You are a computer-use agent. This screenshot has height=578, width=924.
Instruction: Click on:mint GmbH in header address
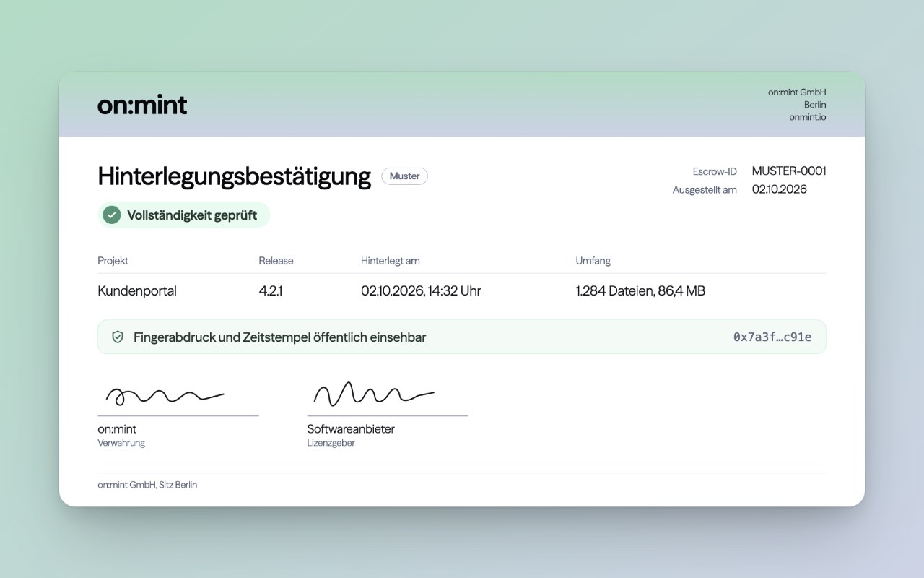(797, 92)
